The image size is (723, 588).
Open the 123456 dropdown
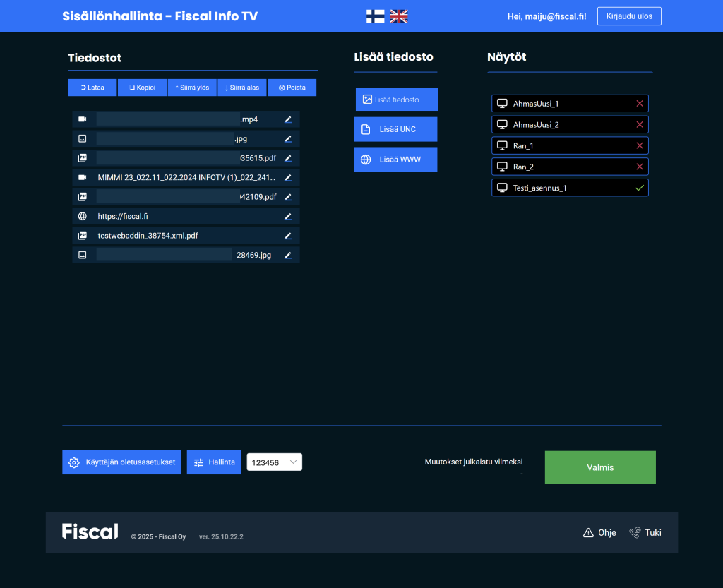pyautogui.click(x=274, y=462)
